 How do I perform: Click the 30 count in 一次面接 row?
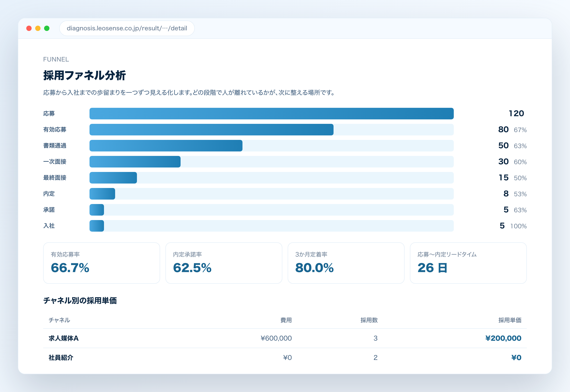click(503, 162)
